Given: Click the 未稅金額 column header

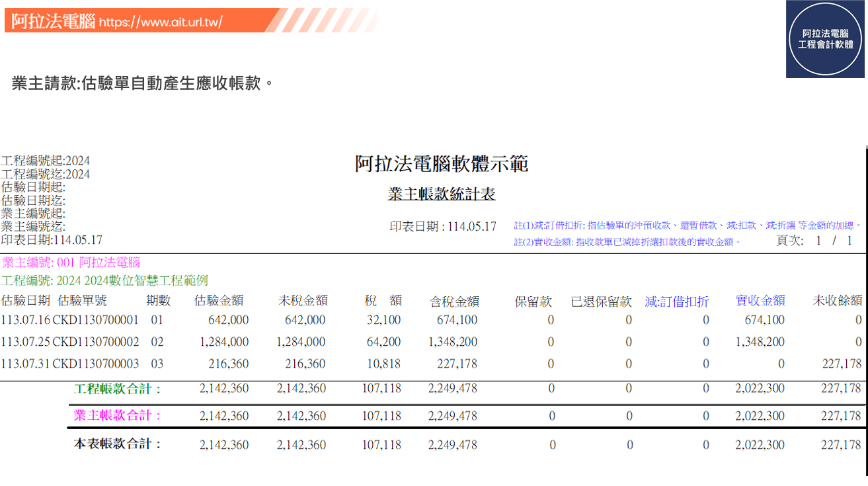Looking at the screenshot, I should 303,301.
